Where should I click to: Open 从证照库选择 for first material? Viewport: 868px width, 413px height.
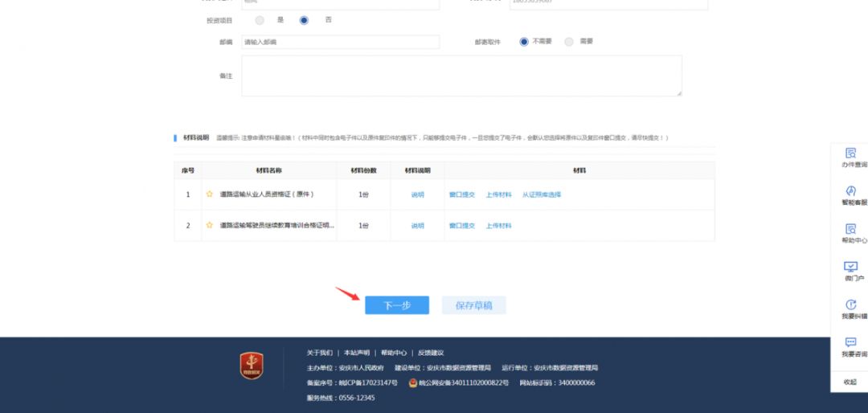(542, 194)
